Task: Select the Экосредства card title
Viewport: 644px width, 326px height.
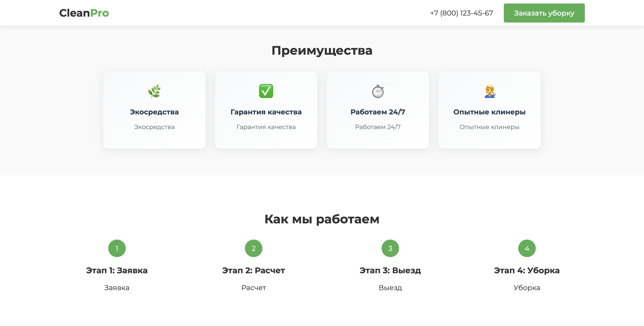Action: [x=154, y=112]
